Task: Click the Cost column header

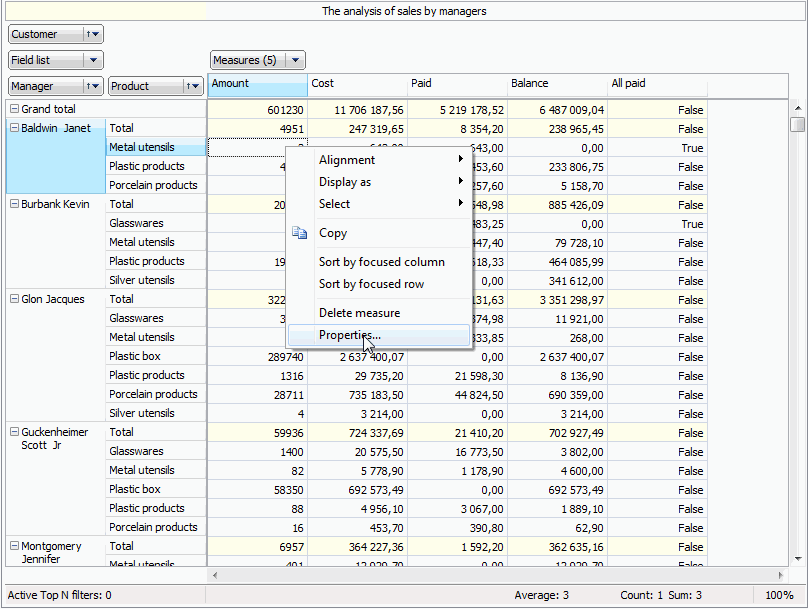Action: (x=358, y=84)
